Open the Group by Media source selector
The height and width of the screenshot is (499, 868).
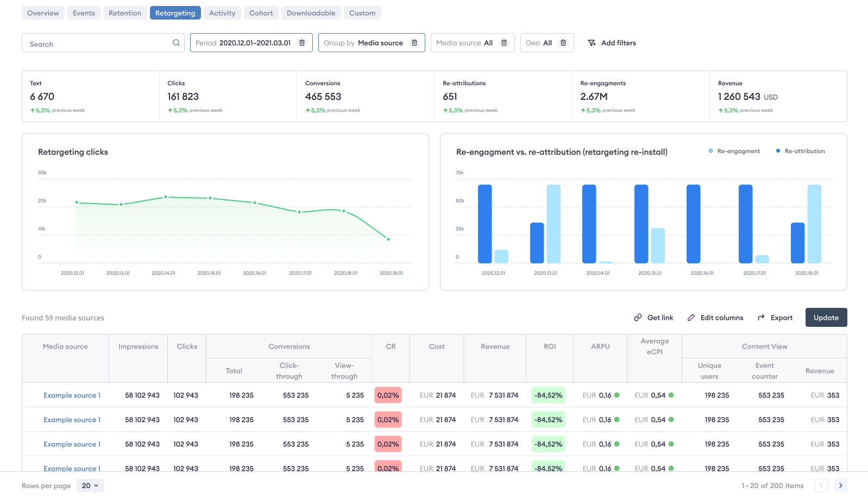pos(363,43)
